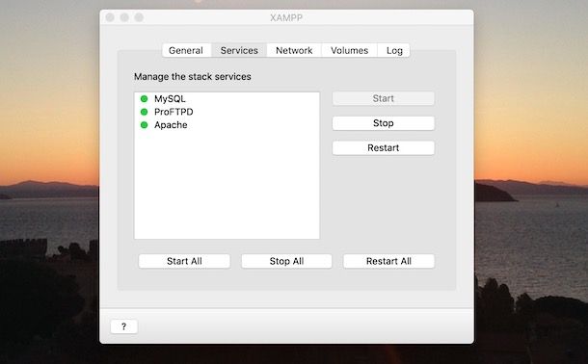Zoom the XAMPP window

click(x=139, y=17)
